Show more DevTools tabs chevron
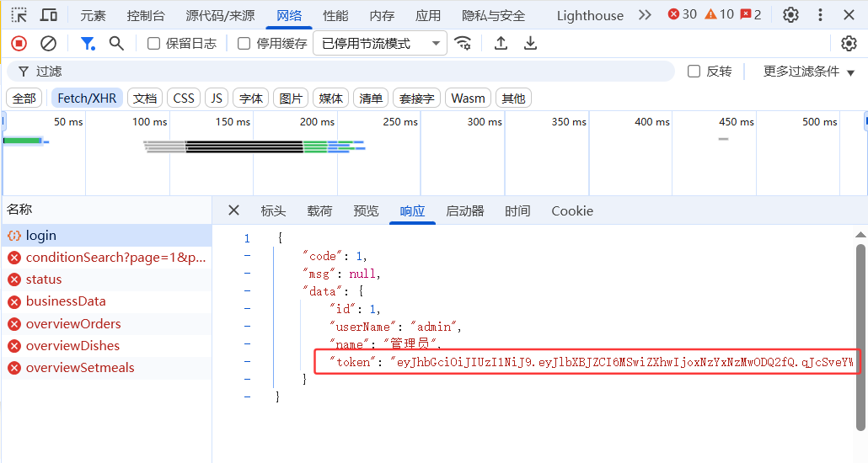868x463 pixels. [645, 15]
